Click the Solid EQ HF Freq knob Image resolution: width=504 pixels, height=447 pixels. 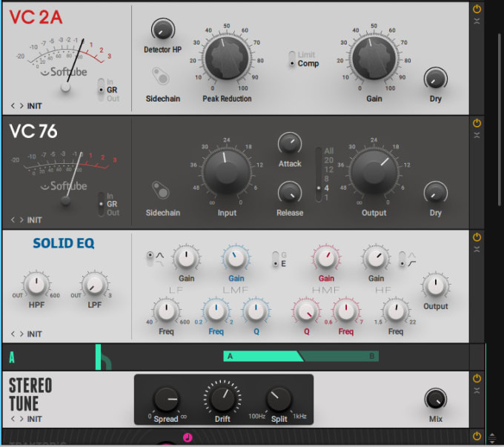coord(396,311)
